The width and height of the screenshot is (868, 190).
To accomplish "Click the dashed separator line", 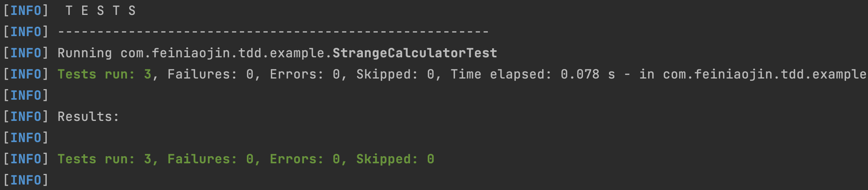I will [273, 32].
